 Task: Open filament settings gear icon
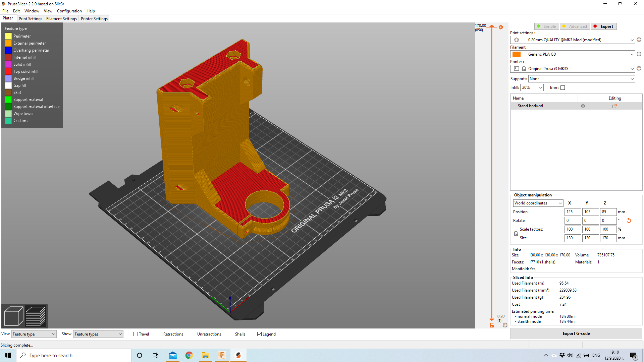pyautogui.click(x=639, y=54)
